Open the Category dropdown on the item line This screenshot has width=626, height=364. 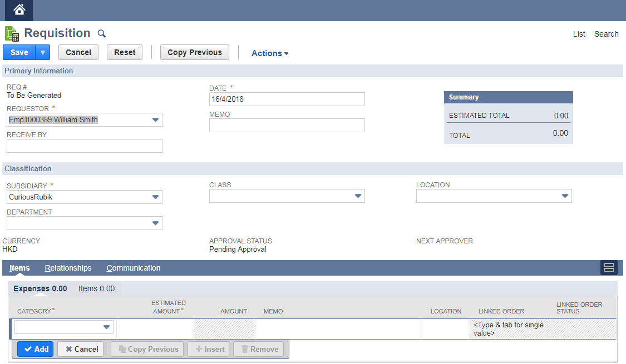[x=107, y=327]
